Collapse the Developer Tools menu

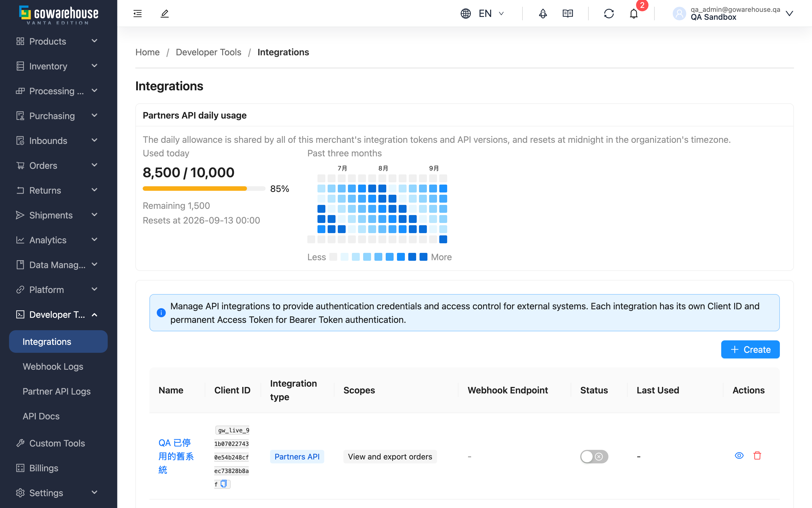pos(58,314)
